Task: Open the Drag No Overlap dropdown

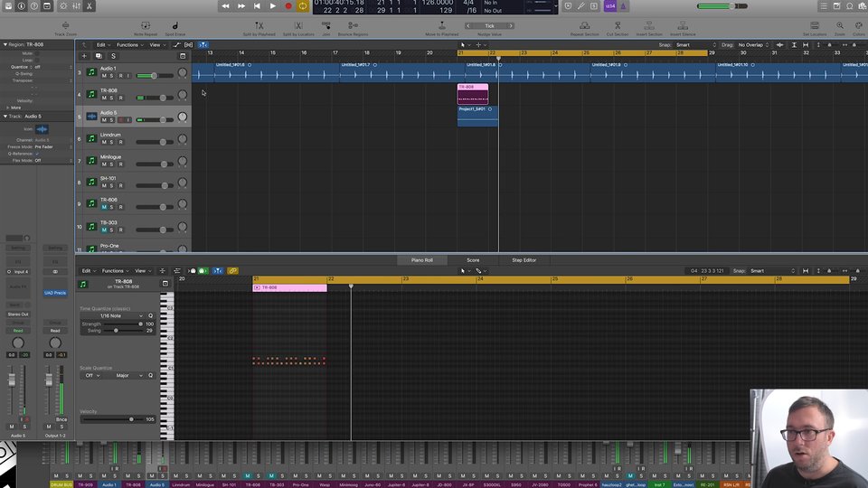Action: point(753,45)
